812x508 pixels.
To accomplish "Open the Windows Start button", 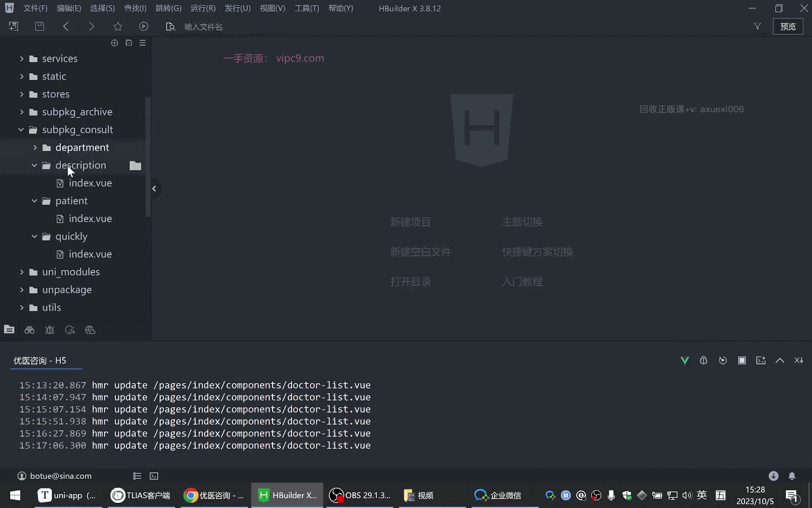I will click(15, 495).
